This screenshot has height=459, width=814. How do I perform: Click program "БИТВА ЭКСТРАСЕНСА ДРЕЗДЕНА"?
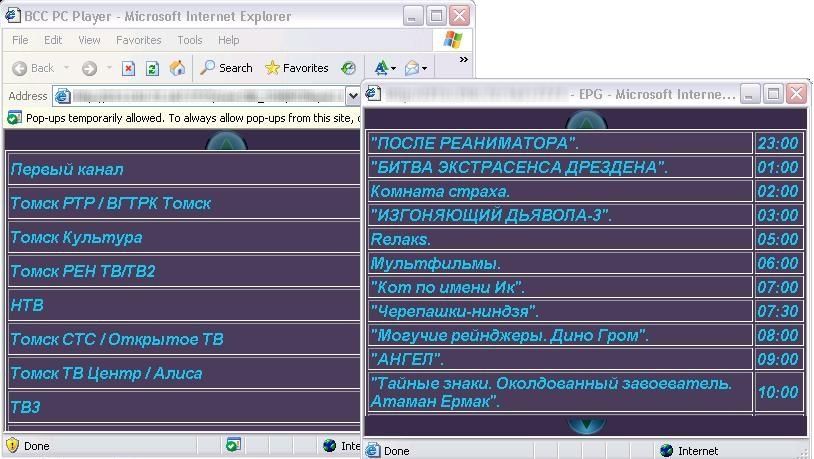pos(560,167)
